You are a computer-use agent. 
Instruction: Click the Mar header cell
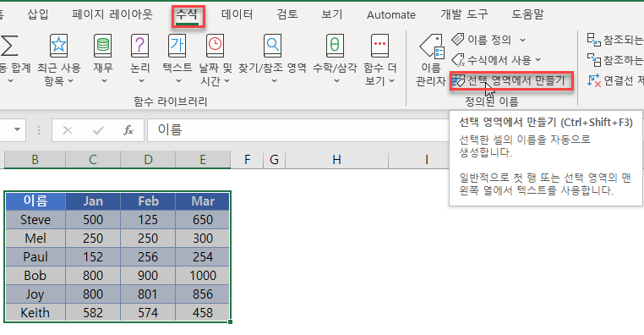pyautogui.click(x=203, y=201)
